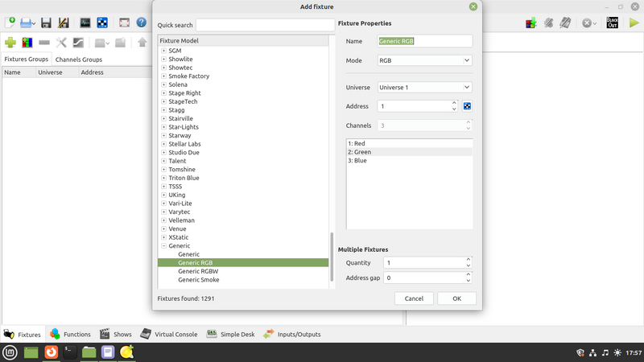The width and height of the screenshot is (644, 362).
Task: Open the DMX address tool in main toolbar
Action: [x=102, y=23]
